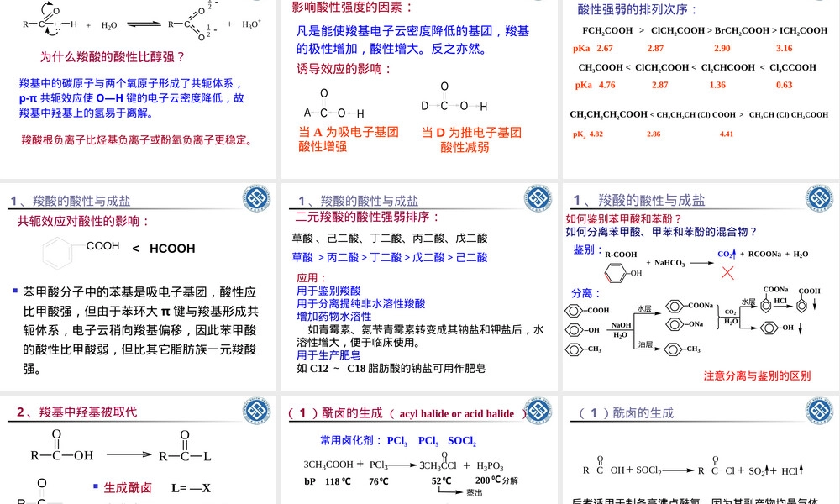Click the line 增加药物水溶性
840x504 pixels.
(333, 317)
